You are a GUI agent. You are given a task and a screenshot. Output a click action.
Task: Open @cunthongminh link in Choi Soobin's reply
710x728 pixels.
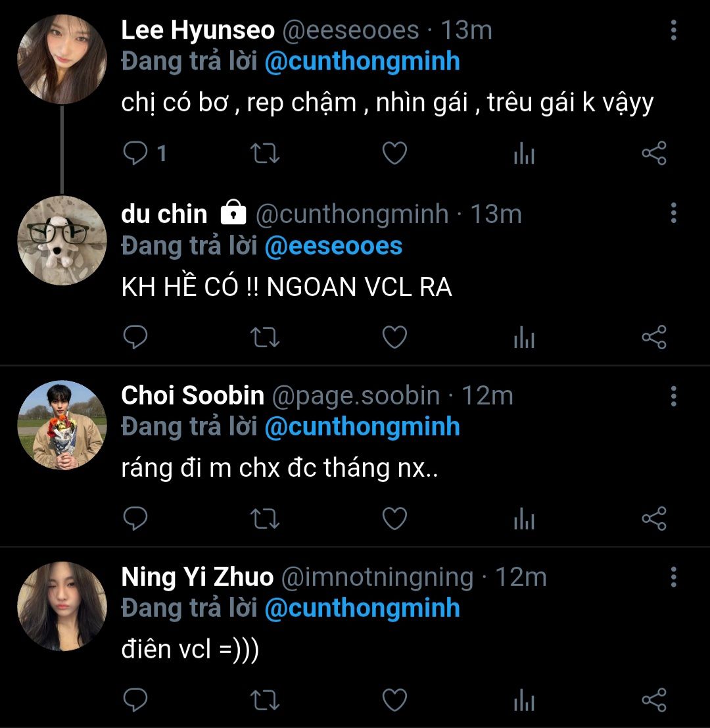pyautogui.click(x=362, y=427)
